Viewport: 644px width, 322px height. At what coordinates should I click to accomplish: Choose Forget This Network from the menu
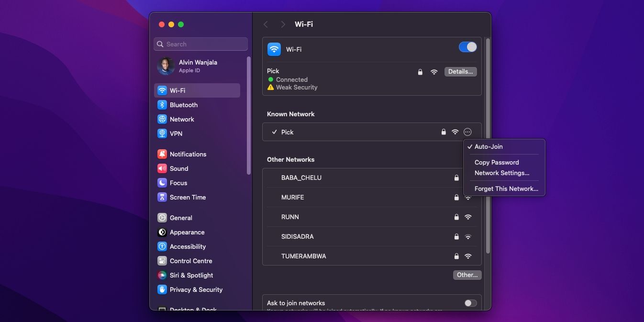506,189
